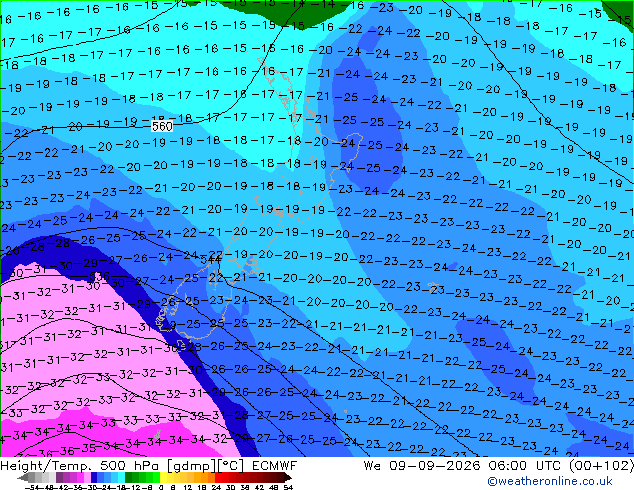Click the ECMWF model label
This screenshot has width=634, height=490.
click(x=275, y=466)
